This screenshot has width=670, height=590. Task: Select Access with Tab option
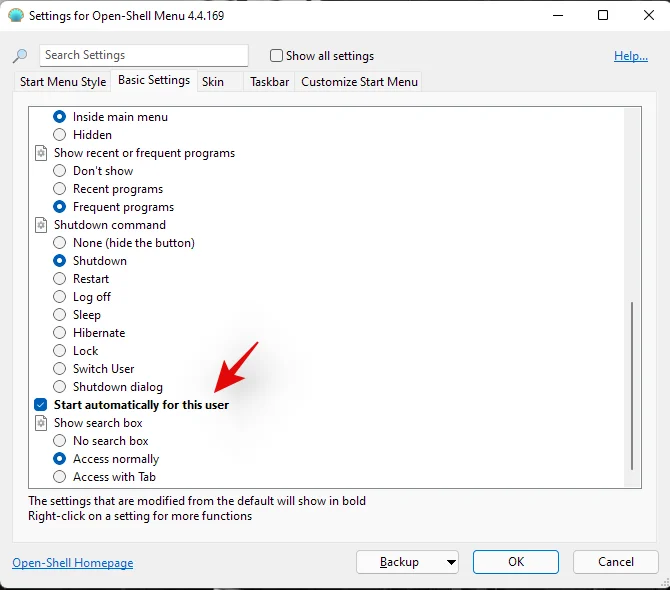pos(59,477)
